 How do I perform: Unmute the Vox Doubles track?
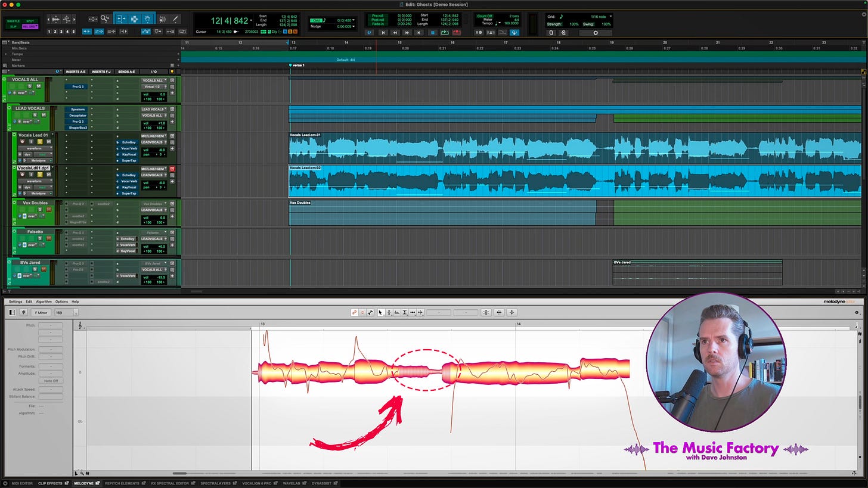coord(48,209)
